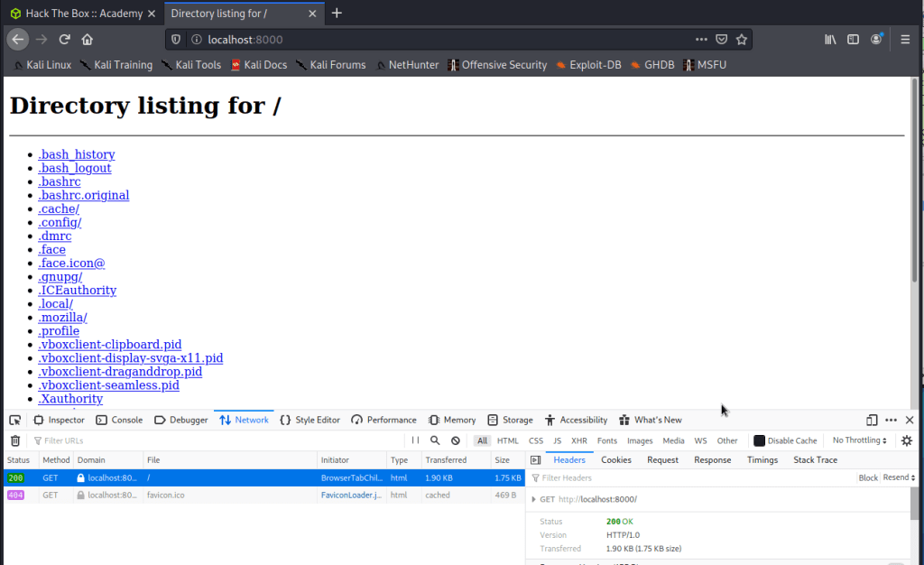Click the element picker icon in DevTools
924x565 pixels.
tap(15, 421)
